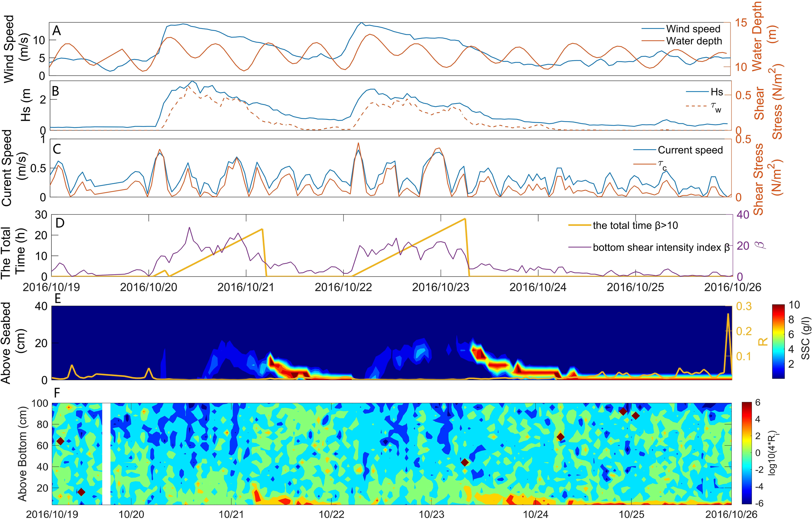Click the diamond marker near 15 cm in panel F
The height and width of the screenshot is (519, 812).
tap(81, 492)
